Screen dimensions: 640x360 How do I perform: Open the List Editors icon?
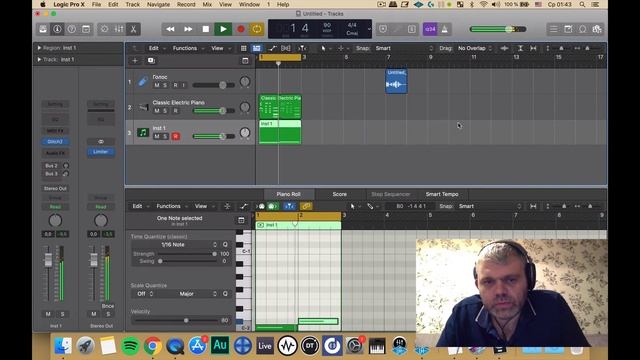tap(553, 29)
